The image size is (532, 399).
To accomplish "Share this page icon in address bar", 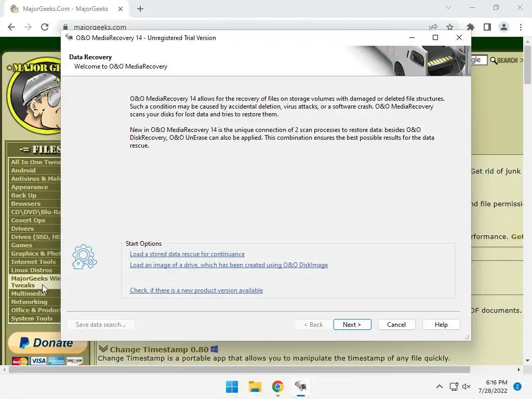I will 433,27.
